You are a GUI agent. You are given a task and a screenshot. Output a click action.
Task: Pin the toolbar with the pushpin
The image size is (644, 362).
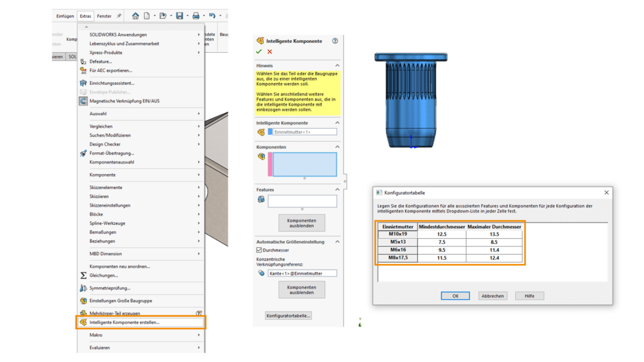119,16
